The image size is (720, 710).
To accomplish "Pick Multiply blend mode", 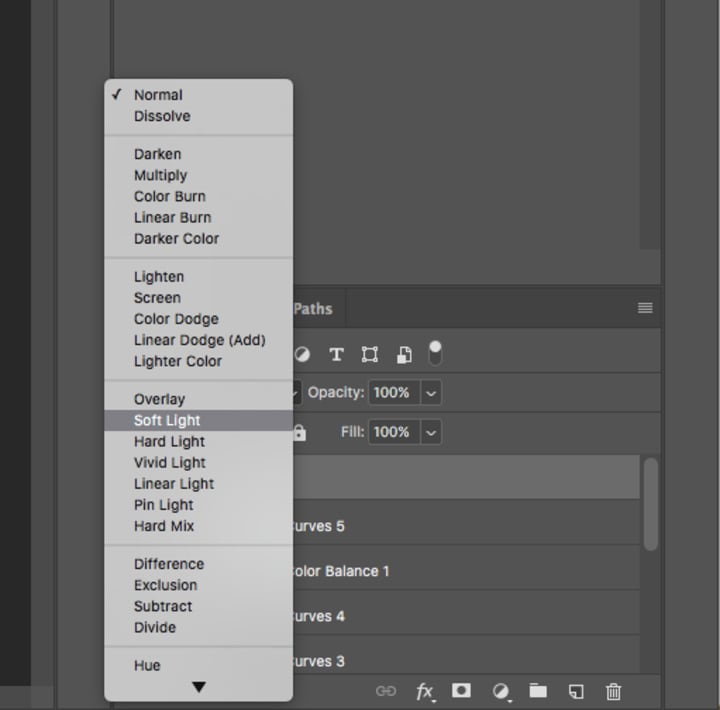I will tap(198, 175).
